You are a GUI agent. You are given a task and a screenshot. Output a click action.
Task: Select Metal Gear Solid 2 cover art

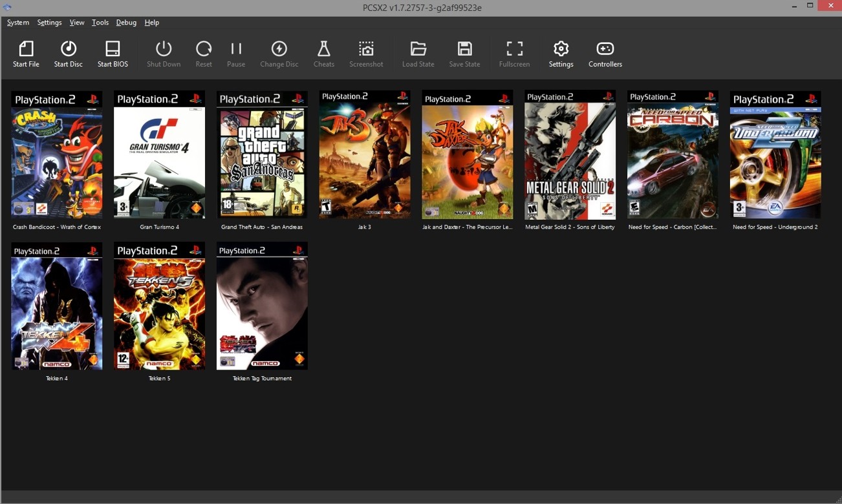tap(570, 155)
